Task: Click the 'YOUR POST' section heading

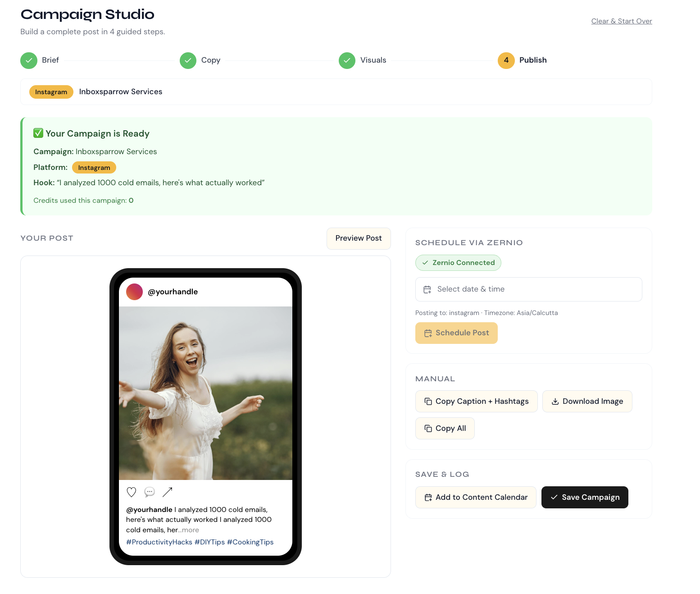Action: (x=47, y=238)
